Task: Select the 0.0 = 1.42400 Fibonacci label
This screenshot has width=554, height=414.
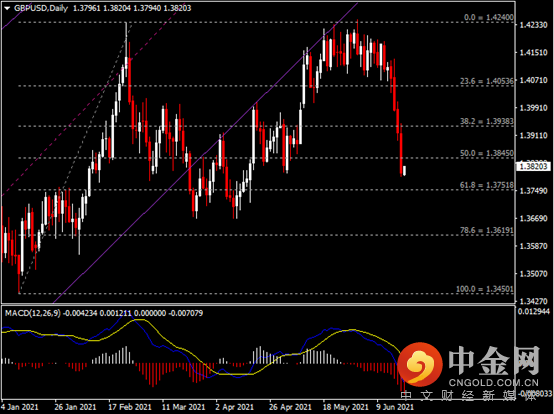Action: (x=489, y=17)
